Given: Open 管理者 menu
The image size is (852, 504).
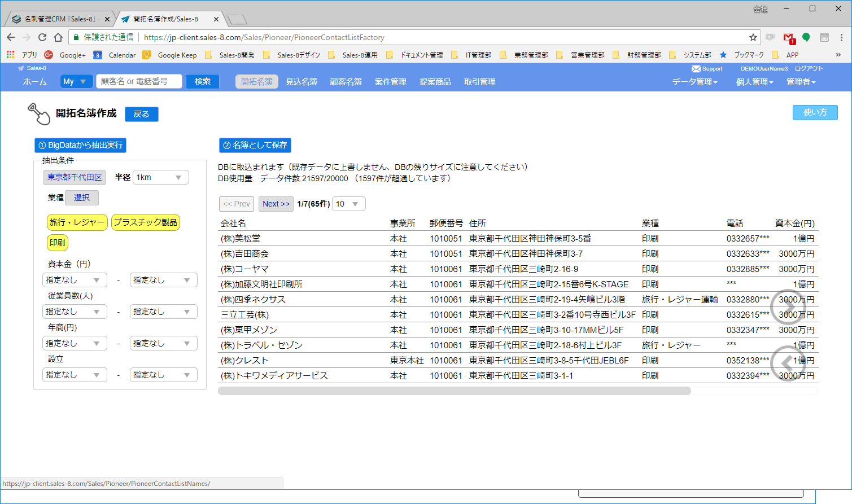Looking at the screenshot, I should pos(801,82).
